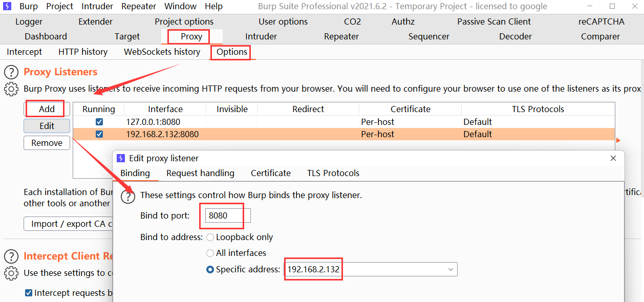Select the proxy Options sub-tab
Screen dimensions: 644x302
coord(232,52)
